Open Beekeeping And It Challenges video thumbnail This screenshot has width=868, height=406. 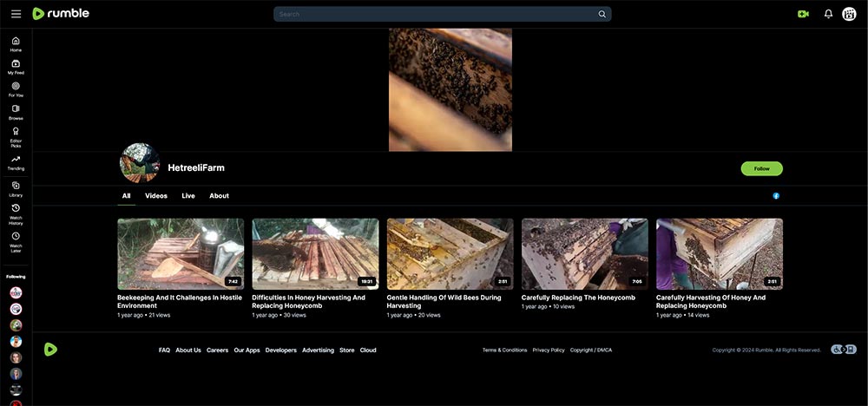181,254
